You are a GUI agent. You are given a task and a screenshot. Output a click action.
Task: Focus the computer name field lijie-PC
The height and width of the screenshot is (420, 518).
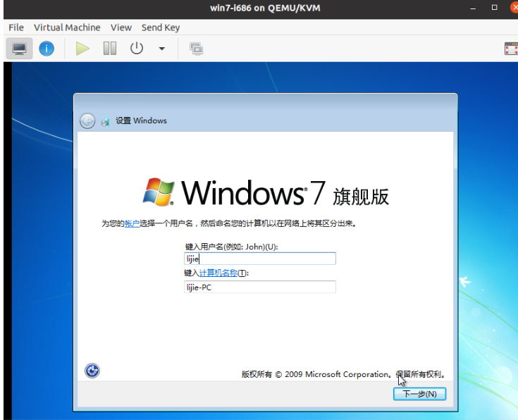260,287
